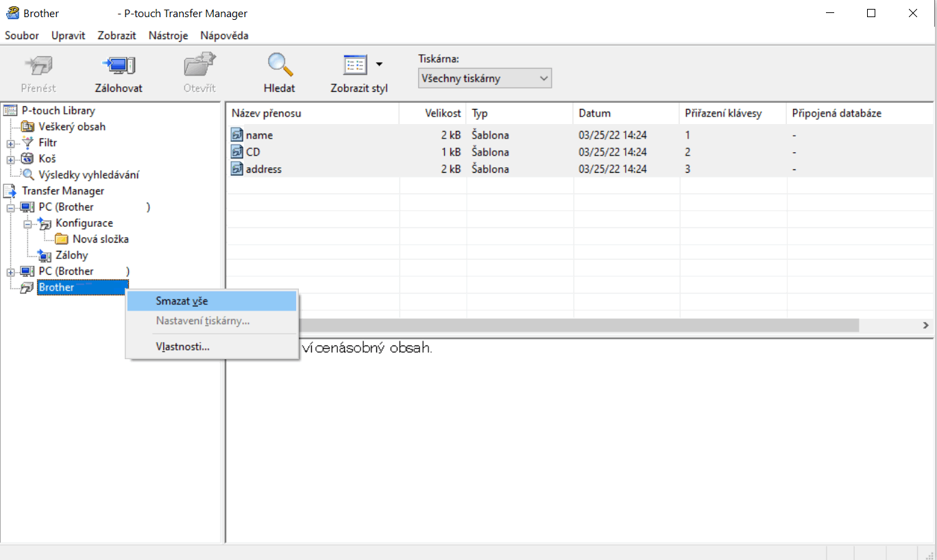Click the Filtr funnel icon
937x560 pixels.
(27, 143)
